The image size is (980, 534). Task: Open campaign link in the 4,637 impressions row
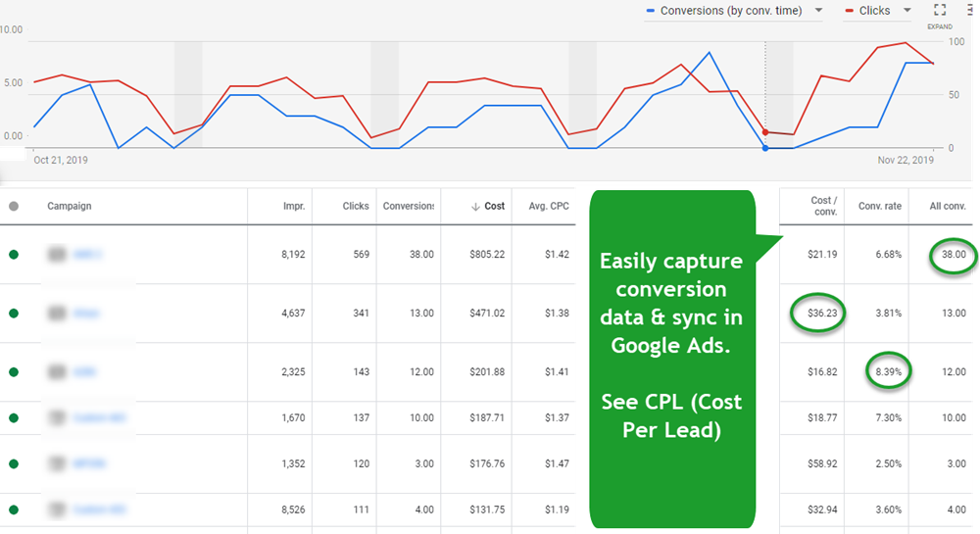pos(86,313)
